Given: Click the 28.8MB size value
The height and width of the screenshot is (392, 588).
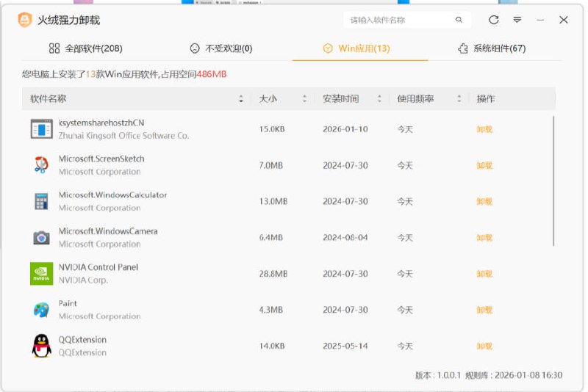Looking at the screenshot, I should click(x=273, y=274).
